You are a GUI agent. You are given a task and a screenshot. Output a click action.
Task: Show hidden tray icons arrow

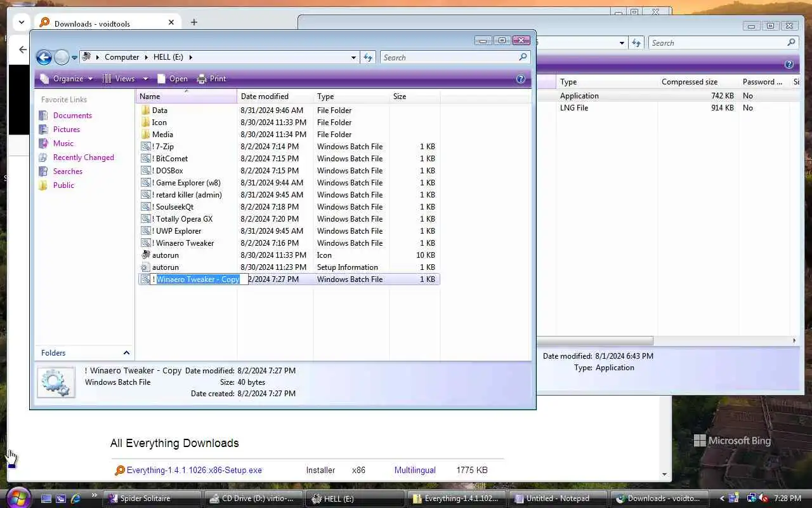721,498
